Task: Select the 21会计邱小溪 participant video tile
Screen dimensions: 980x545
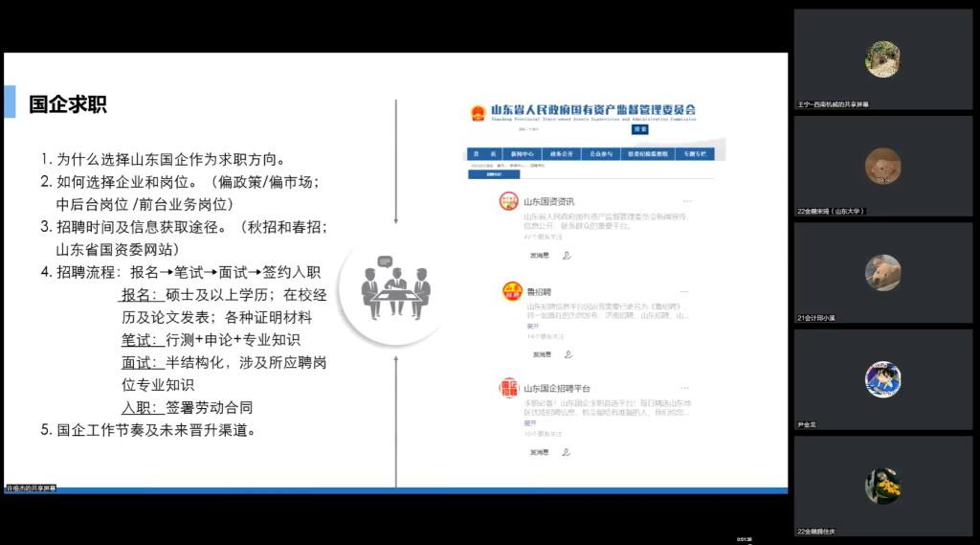Action: tap(883, 273)
